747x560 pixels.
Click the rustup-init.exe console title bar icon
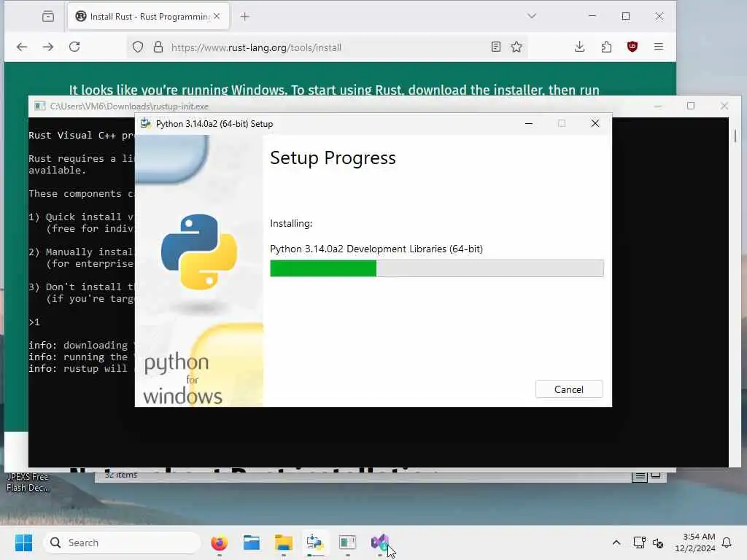[40, 106]
